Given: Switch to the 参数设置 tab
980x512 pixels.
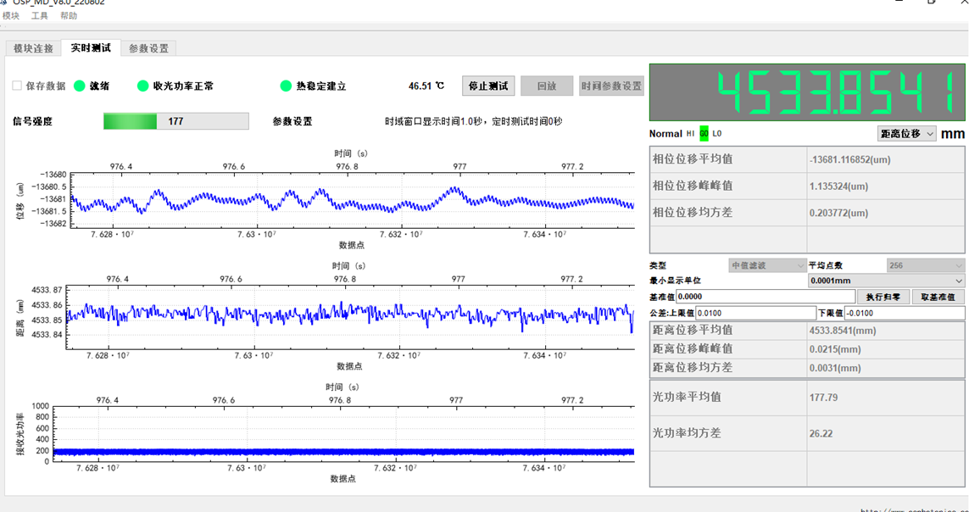Looking at the screenshot, I should coord(148,48).
